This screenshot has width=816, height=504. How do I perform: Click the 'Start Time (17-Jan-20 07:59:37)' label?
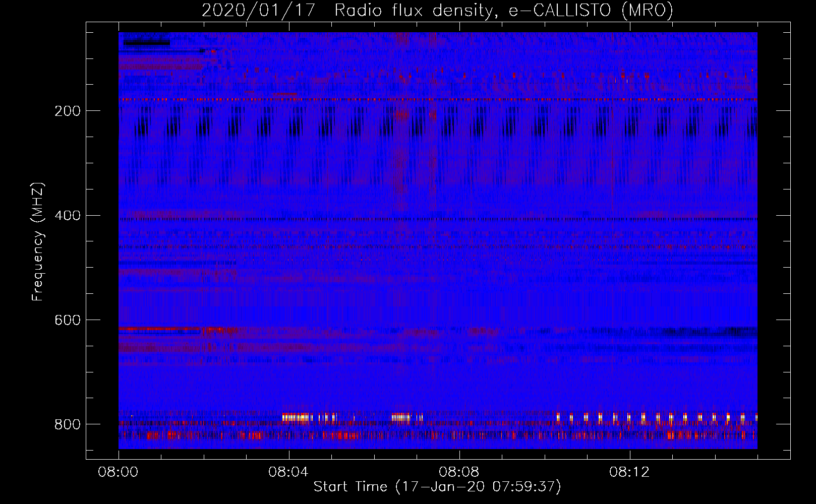(437, 487)
